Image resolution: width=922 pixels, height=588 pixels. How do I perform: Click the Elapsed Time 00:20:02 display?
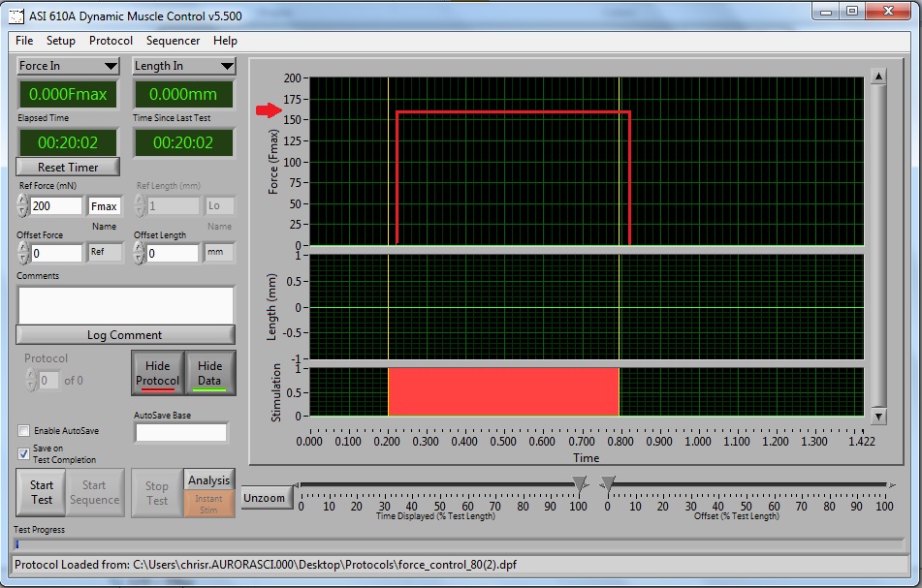pos(68,142)
